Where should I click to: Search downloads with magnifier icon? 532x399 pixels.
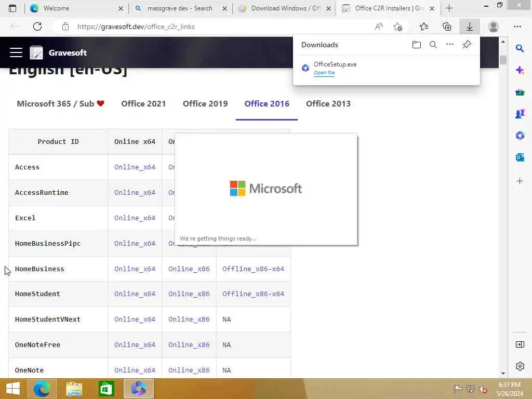[433, 45]
